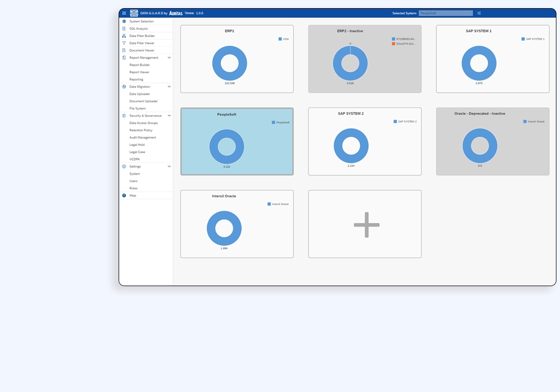Viewport: 560px width, 392px height.
Task: Open Document Viewer menu item
Action: click(146, 50)
